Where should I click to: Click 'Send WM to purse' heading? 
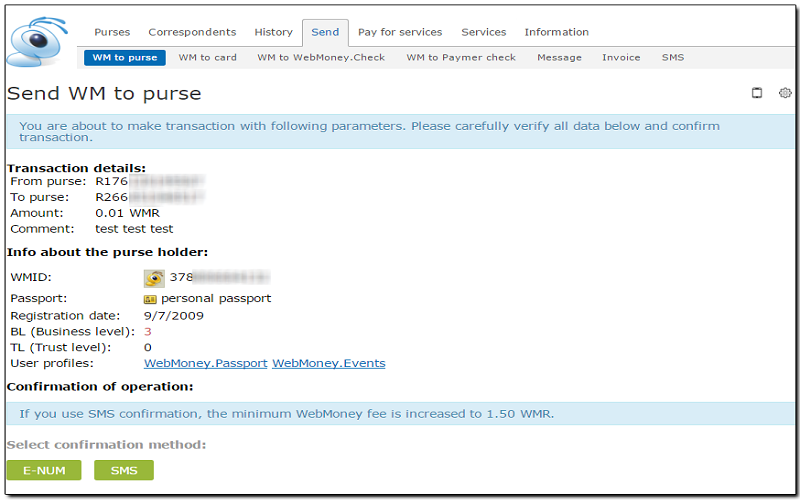pos(104,94)
